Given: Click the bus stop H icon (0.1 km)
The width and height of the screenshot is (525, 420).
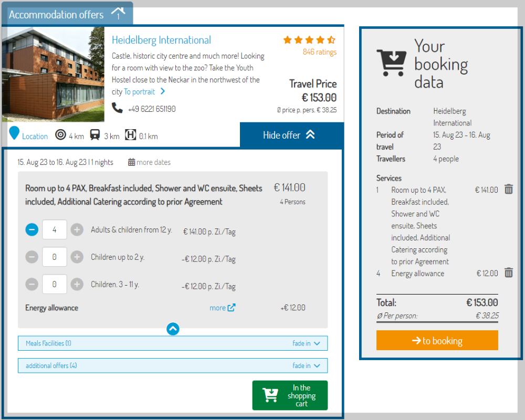Looking at the screenshot, I should (130, 134).
